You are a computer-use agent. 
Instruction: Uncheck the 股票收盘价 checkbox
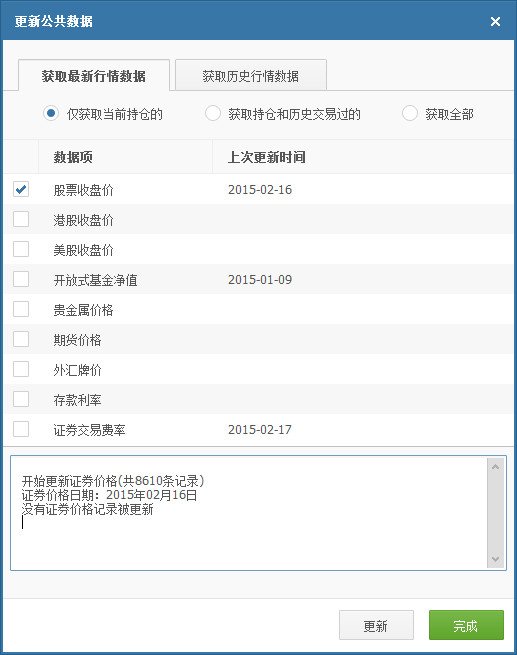point(21,189)
